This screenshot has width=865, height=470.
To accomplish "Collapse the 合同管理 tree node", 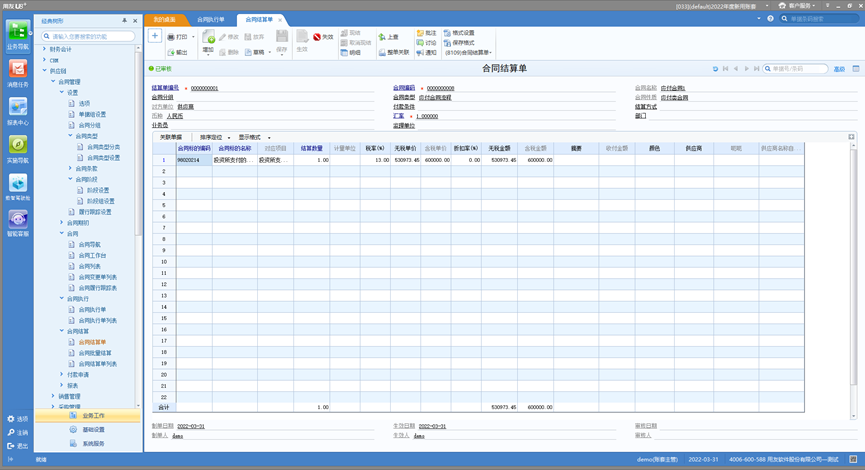I will (x=53, y=82).
